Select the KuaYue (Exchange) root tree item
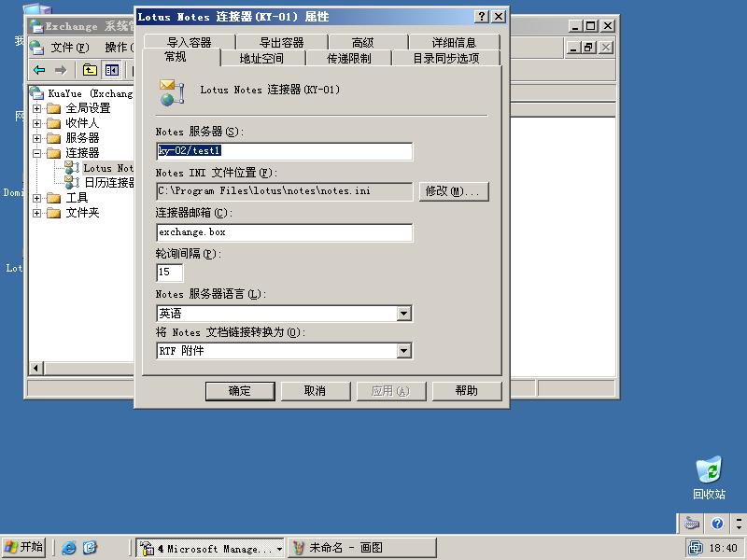The width and height of the screenshot is (747, 560). click(x=91, y=93)
